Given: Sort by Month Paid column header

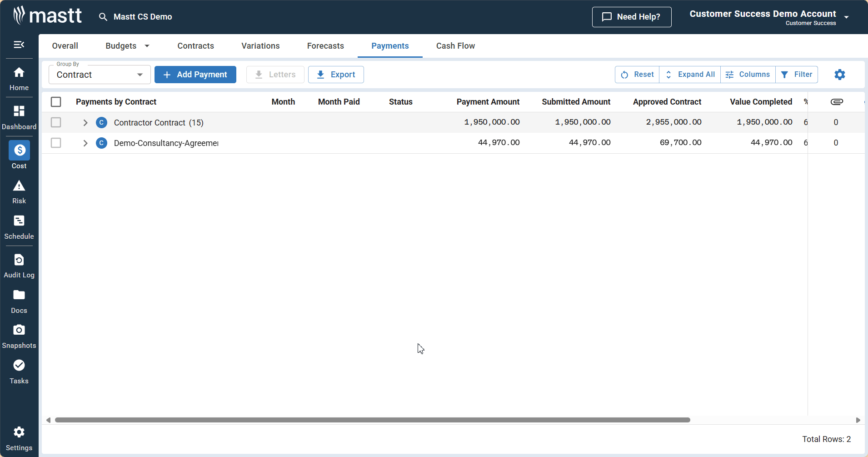Looking at the screenshot, I should (339, 102).
